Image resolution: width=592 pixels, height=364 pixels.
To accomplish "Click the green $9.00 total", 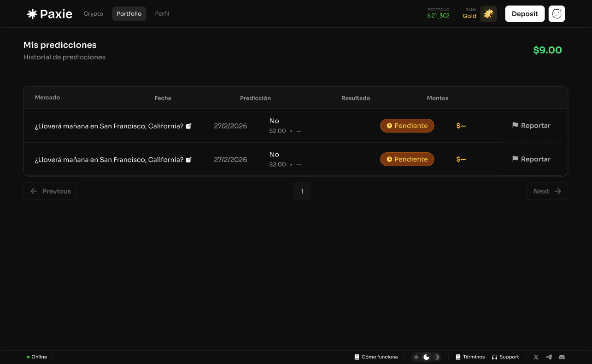I will point(547,50).
